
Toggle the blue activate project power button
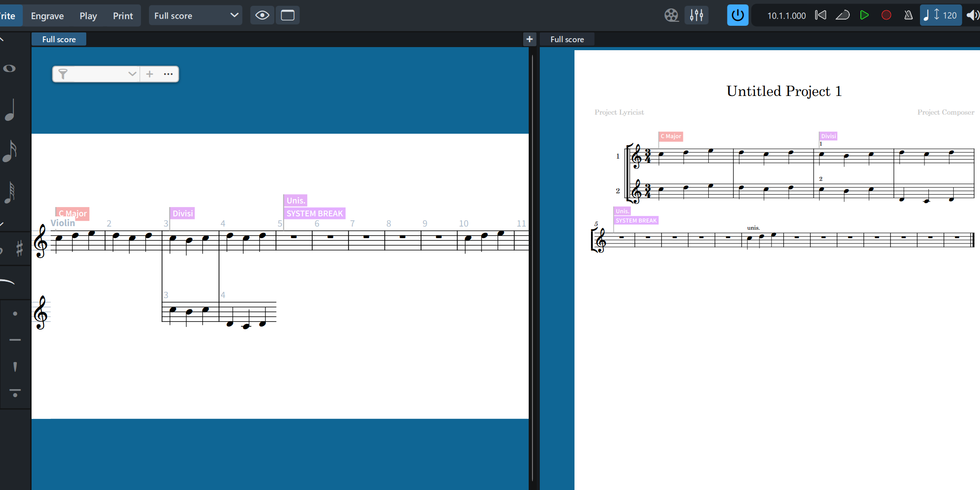coord(737,16)
